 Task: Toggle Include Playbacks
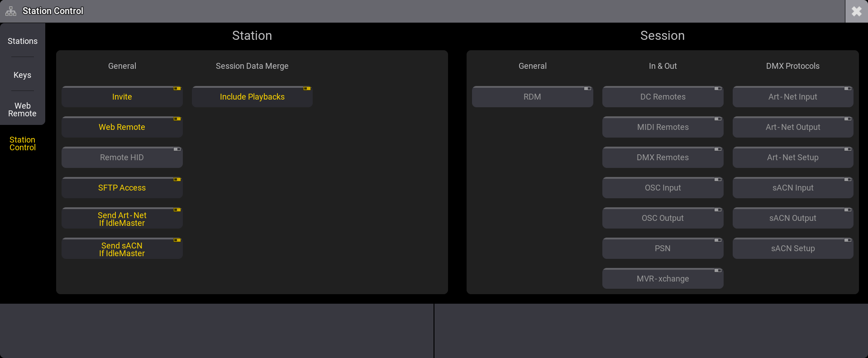[x=252, y=96]
